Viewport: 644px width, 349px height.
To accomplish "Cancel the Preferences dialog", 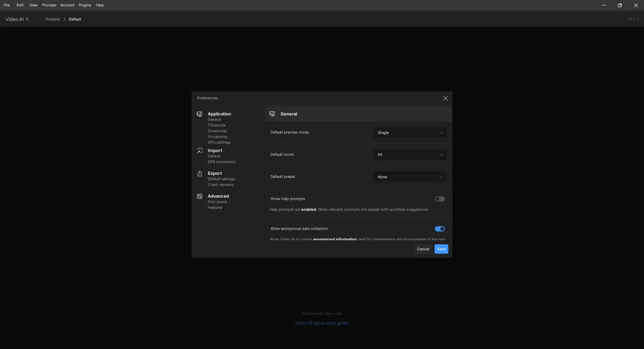I will pos(423,249).
